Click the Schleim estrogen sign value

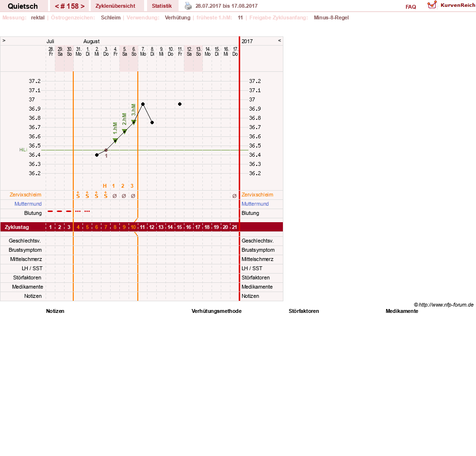[x=111, y=17]
